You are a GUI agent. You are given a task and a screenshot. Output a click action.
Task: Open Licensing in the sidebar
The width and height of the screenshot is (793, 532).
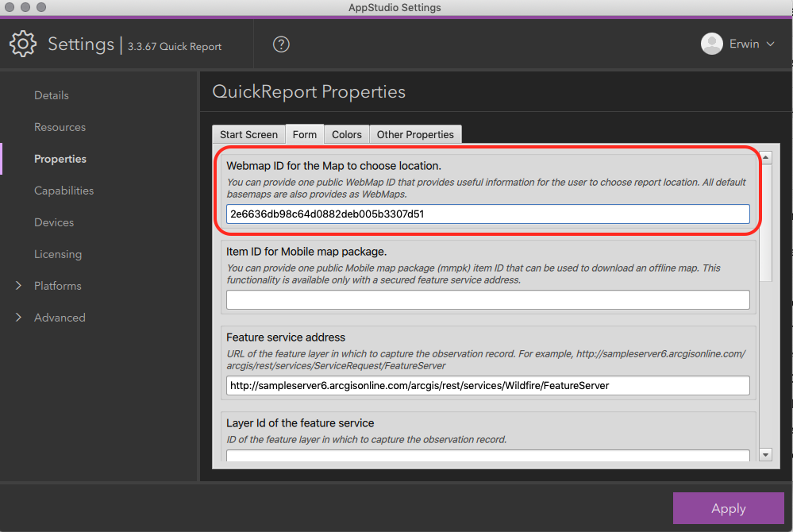tap(58, 254)
